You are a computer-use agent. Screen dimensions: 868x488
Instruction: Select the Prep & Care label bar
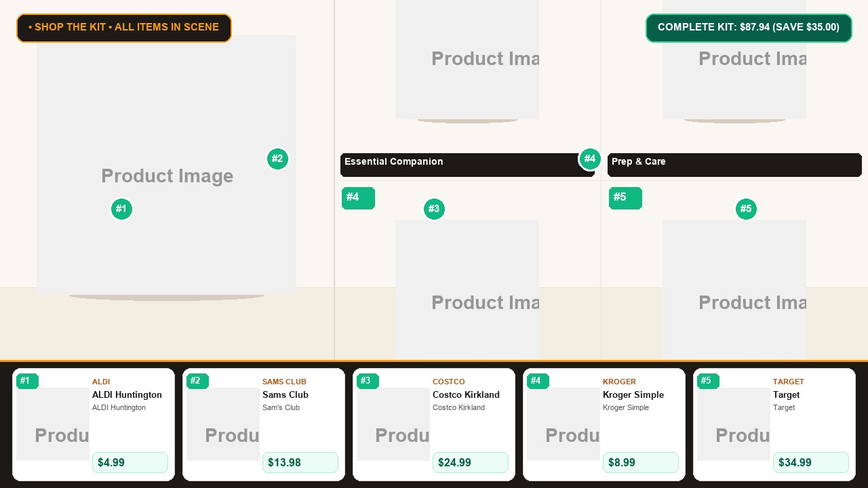pos(734,165)
